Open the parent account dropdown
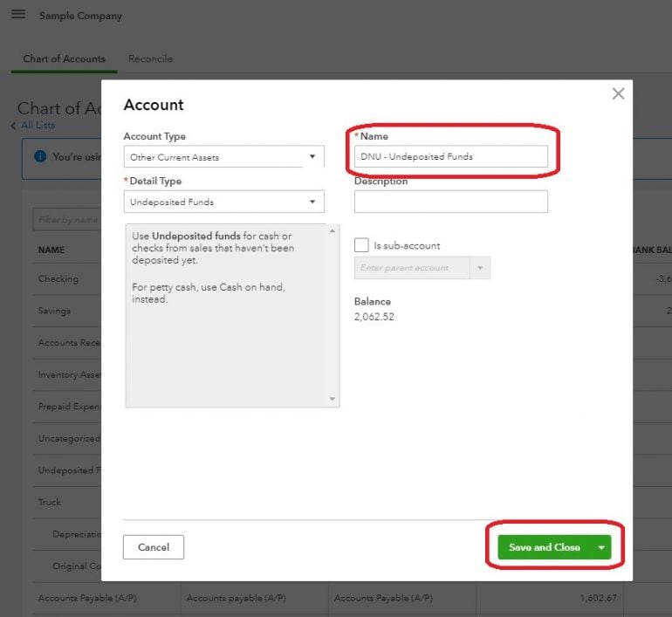 pyautogui.click(x=480, y=268)
